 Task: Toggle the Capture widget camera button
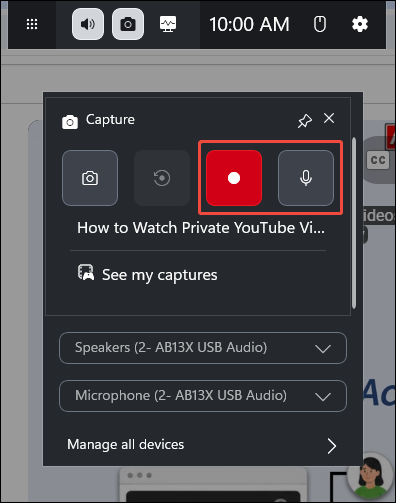[128, 24]
